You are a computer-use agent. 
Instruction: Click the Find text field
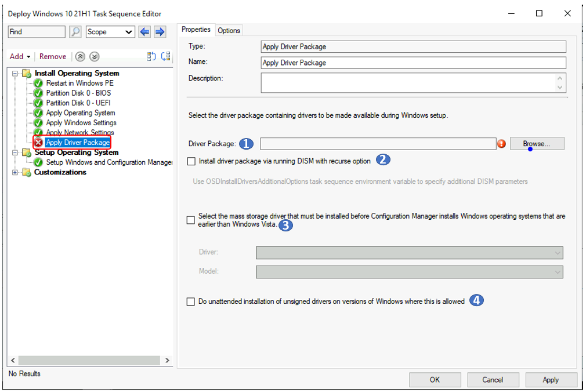37,32
